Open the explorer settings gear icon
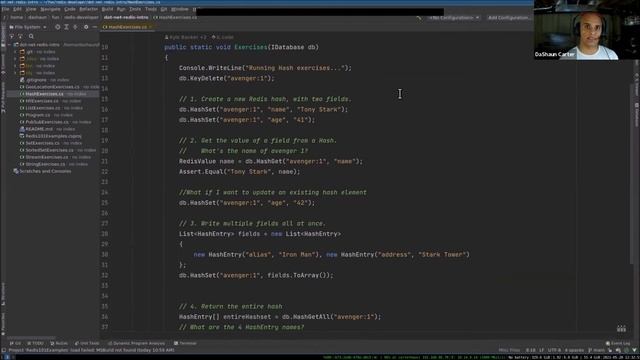The height and width of the screenshot is (360, 640). click(x=86, y=27)
